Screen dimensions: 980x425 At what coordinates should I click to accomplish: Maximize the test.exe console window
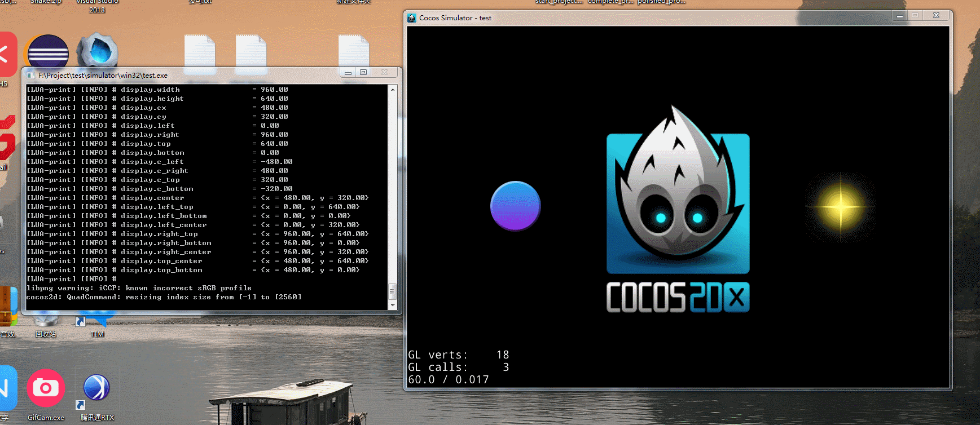coord(363,73)
